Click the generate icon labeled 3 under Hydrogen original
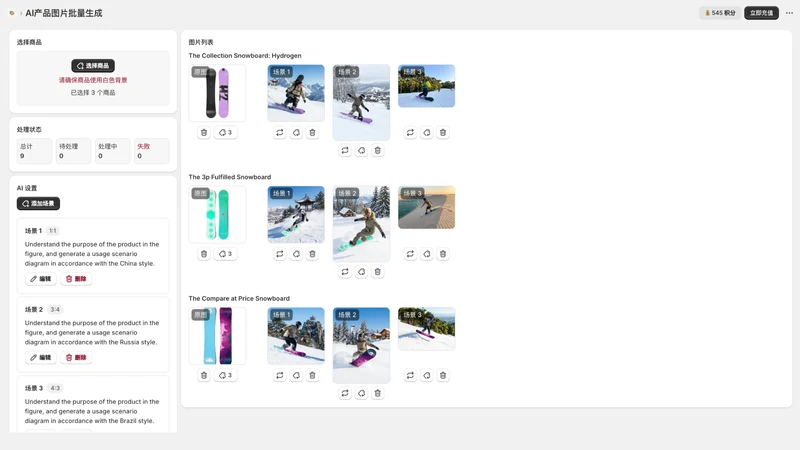This screenshot has width=800, height=450. coord(225,133)
